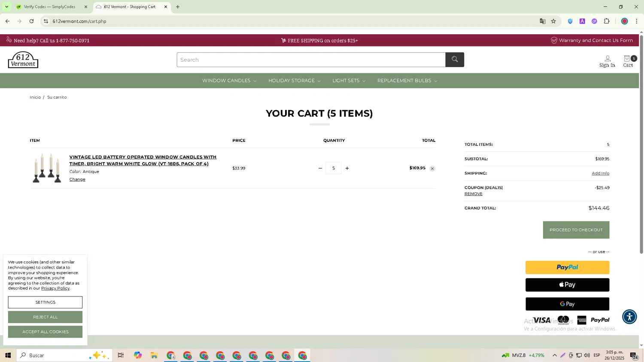Open a new browser tab
This screenshot has height=362, width=644.
point(178,7)
